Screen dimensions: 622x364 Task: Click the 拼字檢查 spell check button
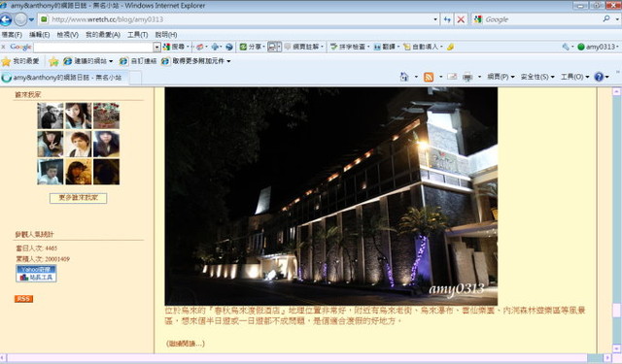tap(348, 47)
